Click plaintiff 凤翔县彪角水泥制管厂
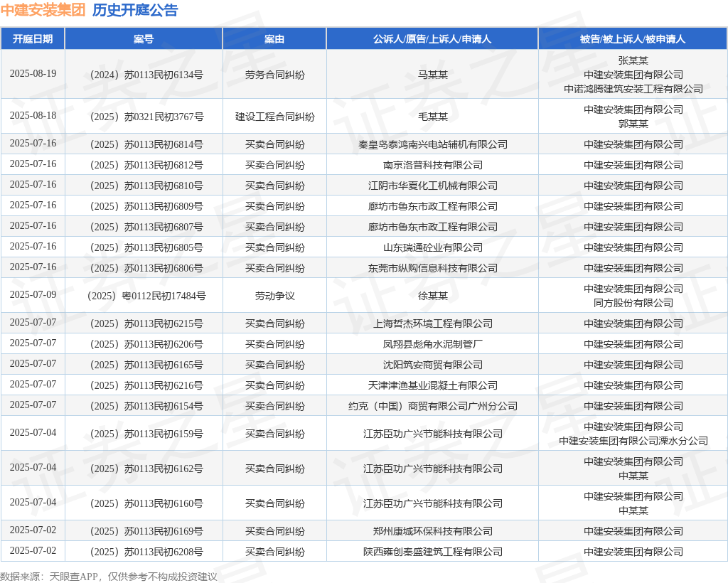728x583 pixels. pos(433,344)
